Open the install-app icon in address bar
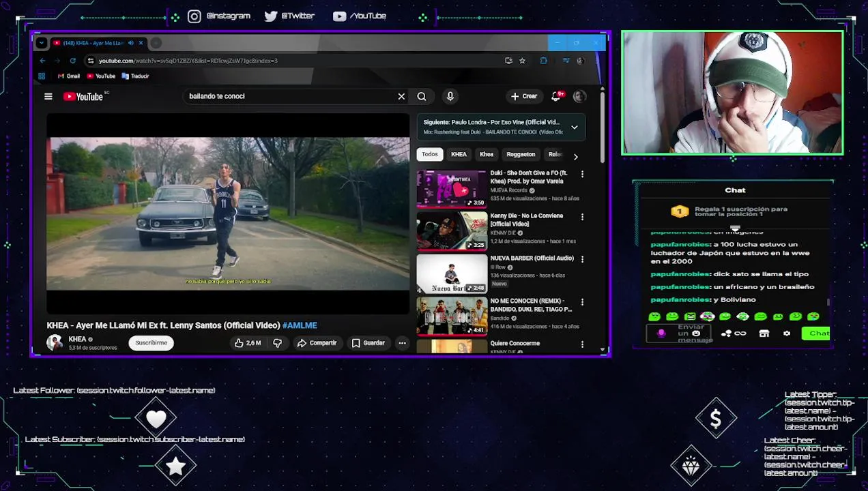Viewport: 868px width, 491px height. [508, 61]
